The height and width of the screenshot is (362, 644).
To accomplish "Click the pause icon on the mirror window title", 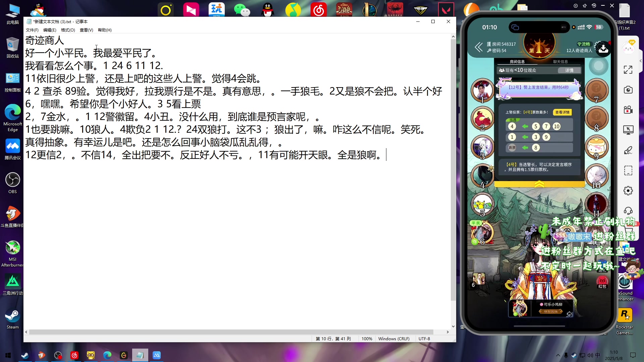I will 576,6.
